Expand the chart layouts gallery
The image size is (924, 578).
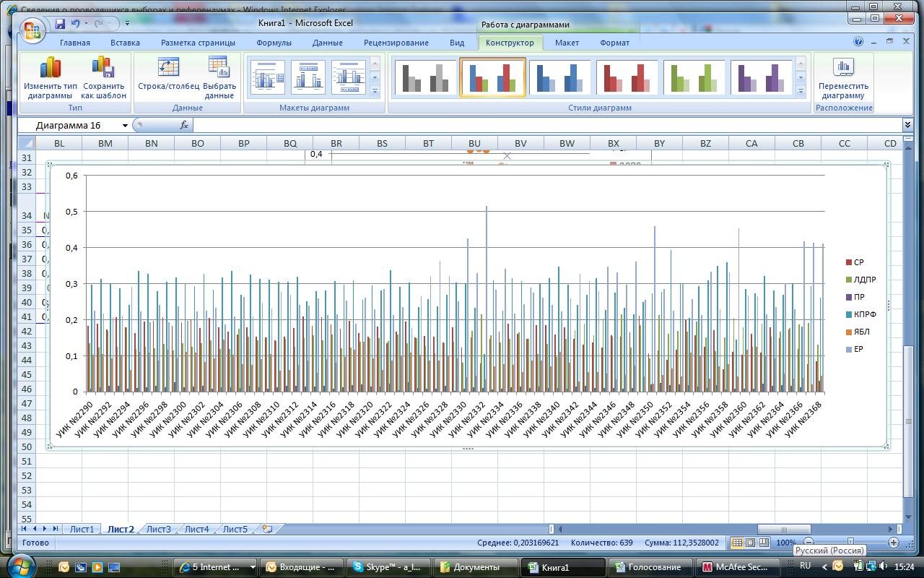click(375, 92)
